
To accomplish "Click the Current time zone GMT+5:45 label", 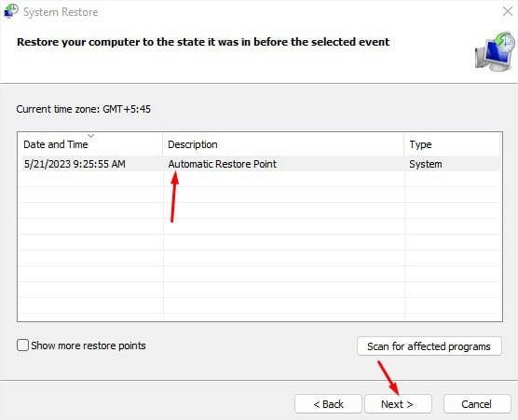I will pyautogui.click(x=84, y=109).
